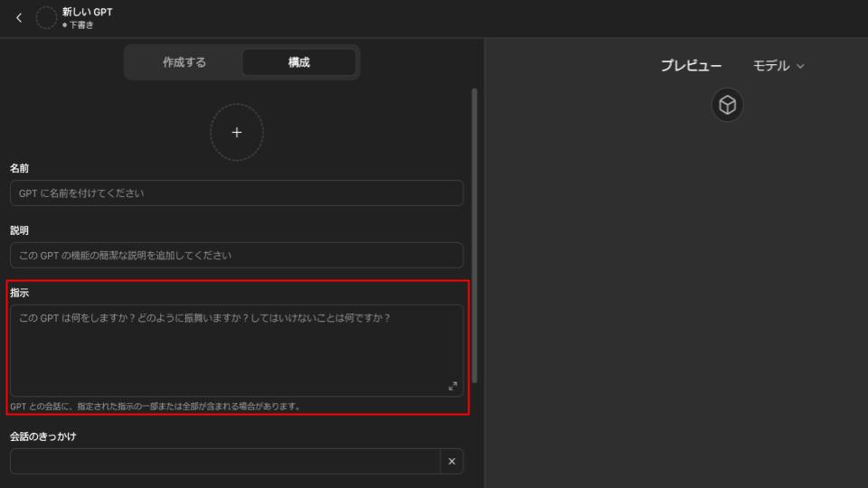Image resolution: width=868 pixels, height=488 pixels.
Task: Switch to the 作成する tab
Action: coord(184,62)
